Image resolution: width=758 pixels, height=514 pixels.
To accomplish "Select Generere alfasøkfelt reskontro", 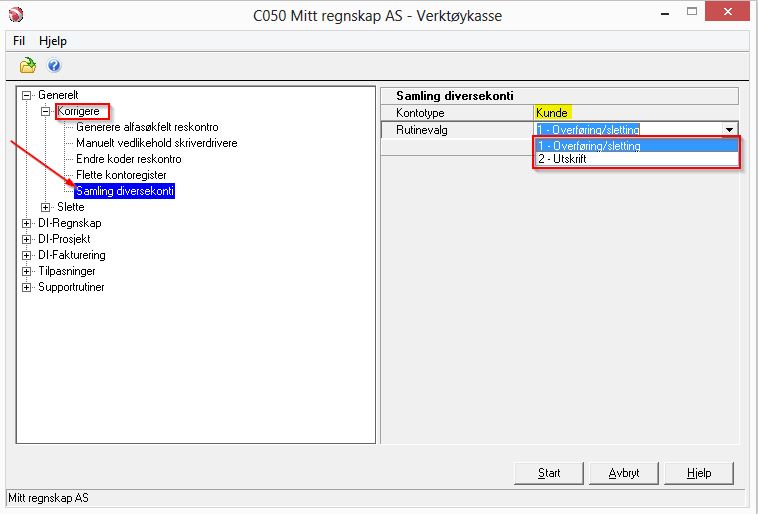I will point(147,127).
